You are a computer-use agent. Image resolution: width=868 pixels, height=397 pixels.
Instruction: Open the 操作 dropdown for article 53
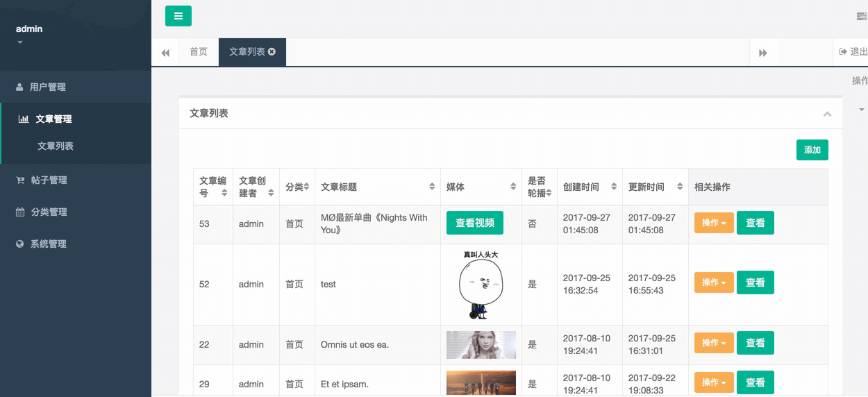(714, 223)
